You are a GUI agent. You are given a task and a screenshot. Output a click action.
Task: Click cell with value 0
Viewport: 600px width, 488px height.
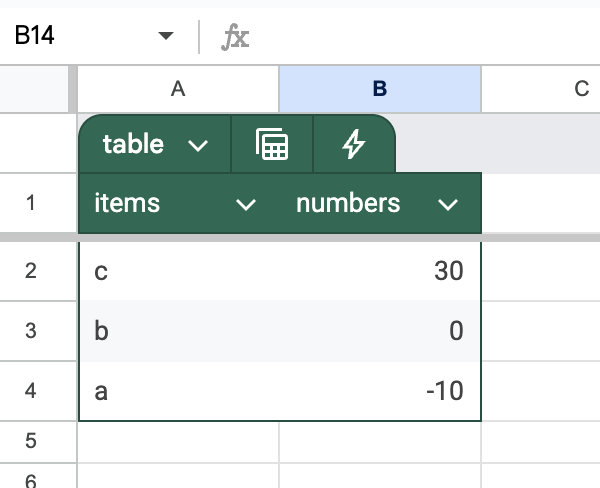click(x=380, y=331)
